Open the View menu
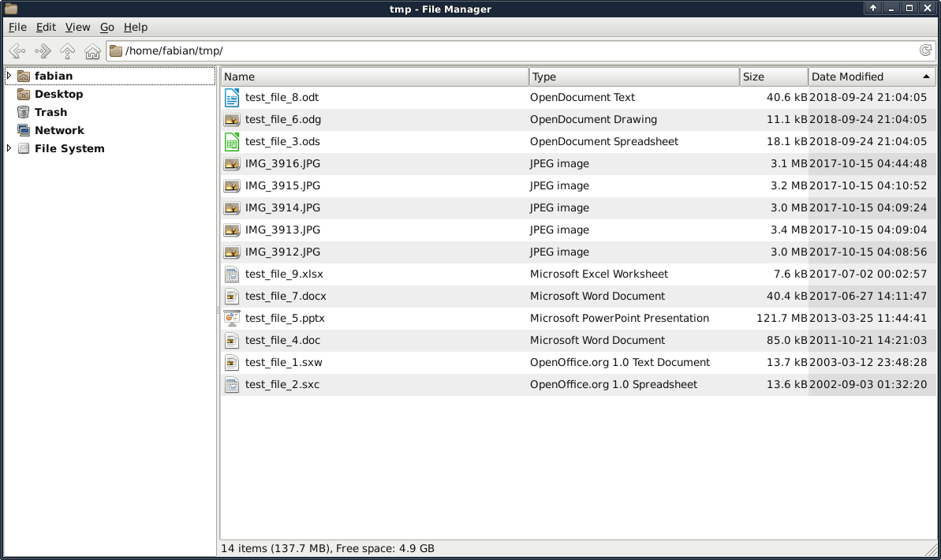 pyautogui.click(x=77, y=27)
